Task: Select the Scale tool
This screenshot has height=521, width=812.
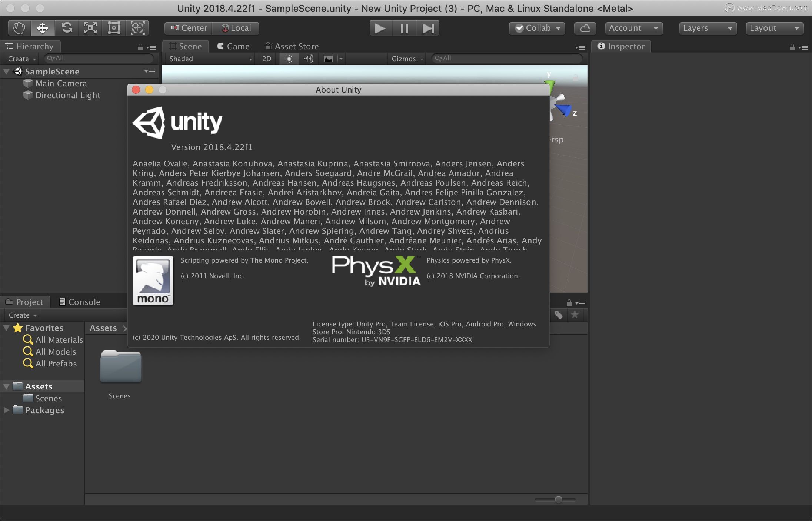Action: (x=90, y=28)
